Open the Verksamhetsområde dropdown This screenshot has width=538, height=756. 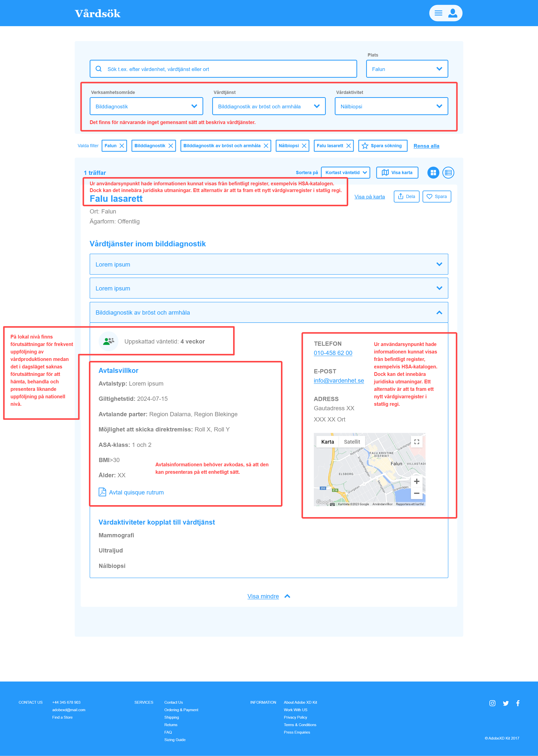pyautogui.click(x=146, y=106)
